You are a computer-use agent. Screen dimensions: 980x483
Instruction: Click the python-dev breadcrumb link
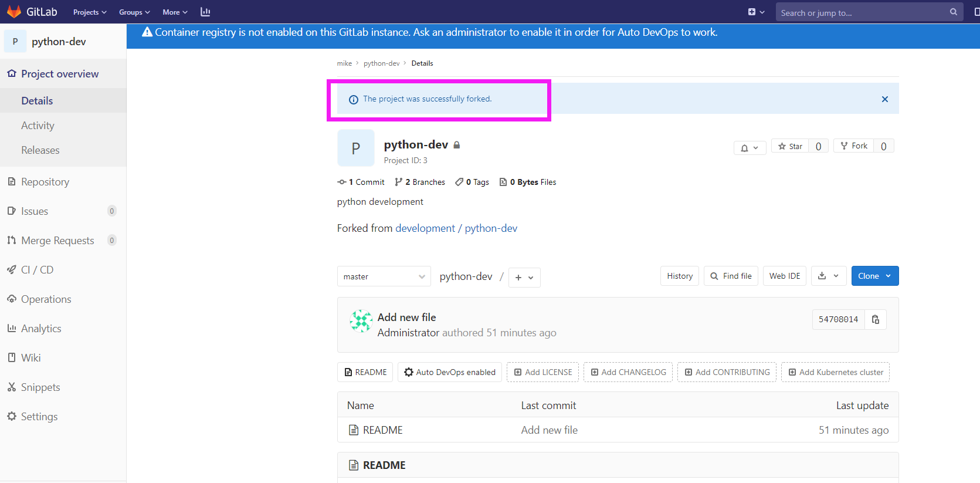pyautogui.click(x=381, y=63)
